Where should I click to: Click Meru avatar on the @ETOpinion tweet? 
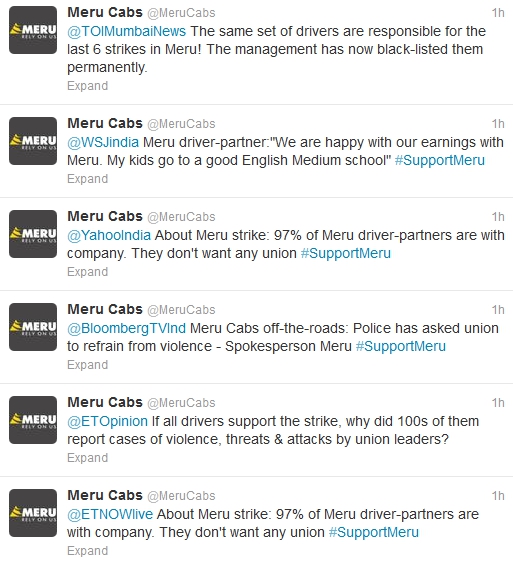pos(33,420)
